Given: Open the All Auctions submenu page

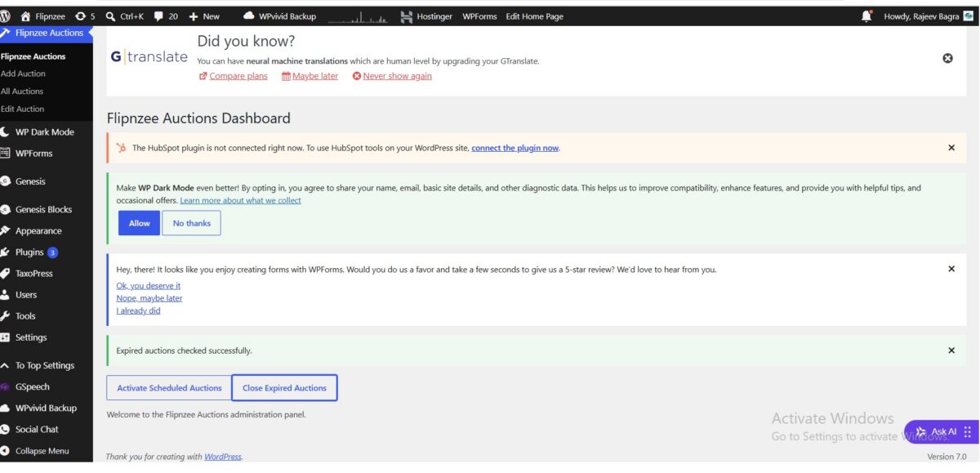Looking at the screenshot, I should (x=22, y=91).
